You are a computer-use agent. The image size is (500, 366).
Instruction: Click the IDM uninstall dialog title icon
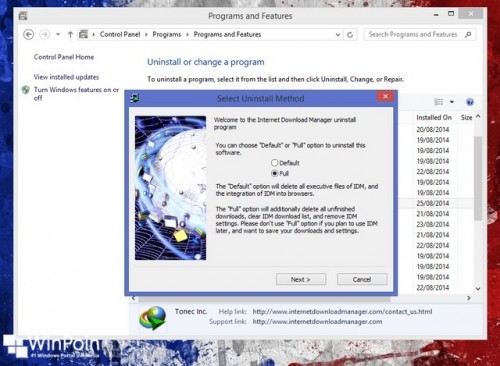point(135,98)
